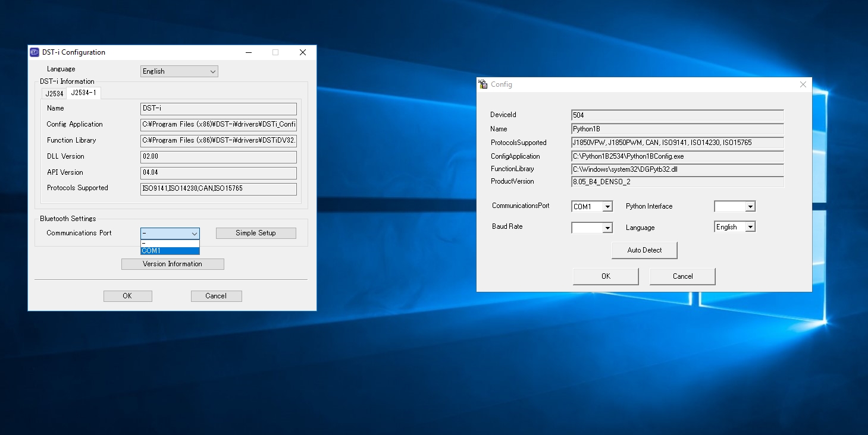Open the Python Interface dropdown
The width and height of the screenshot is (868, 435).
[750, 207]
